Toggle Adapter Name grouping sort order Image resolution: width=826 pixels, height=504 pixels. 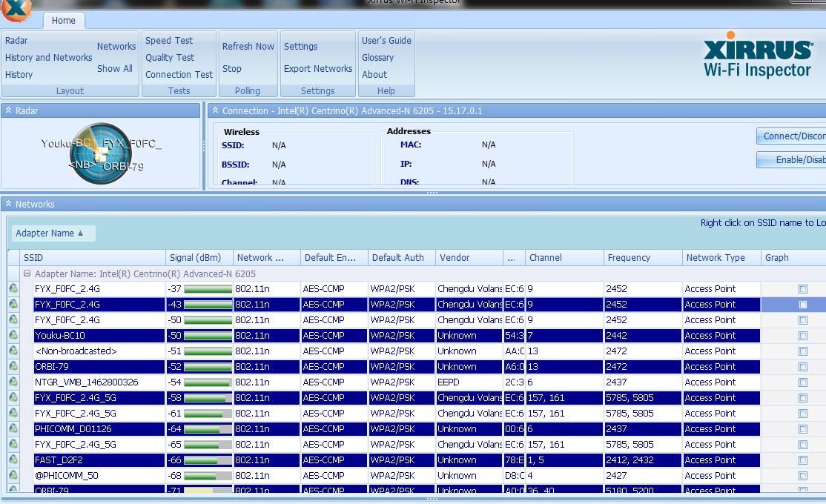click(x=53, y=233)
